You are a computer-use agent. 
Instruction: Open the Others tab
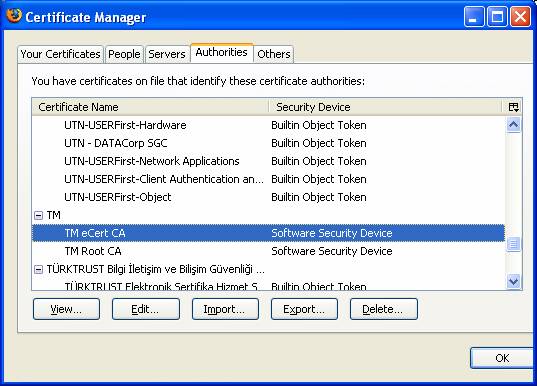[274, 54]
